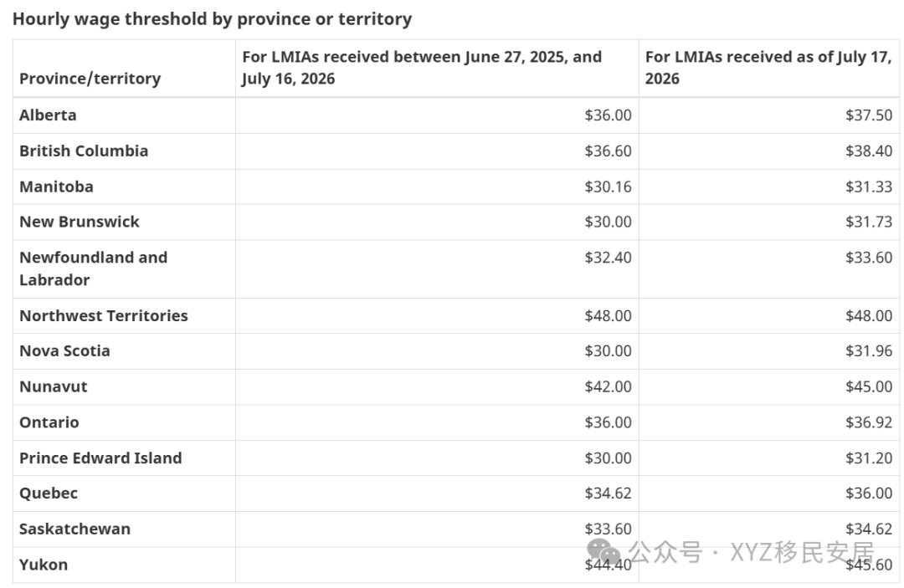Click the Saskatchewan row label
The width and height of the screenshot is (904, 588).
pyautogui.click(x=75, y=529)
